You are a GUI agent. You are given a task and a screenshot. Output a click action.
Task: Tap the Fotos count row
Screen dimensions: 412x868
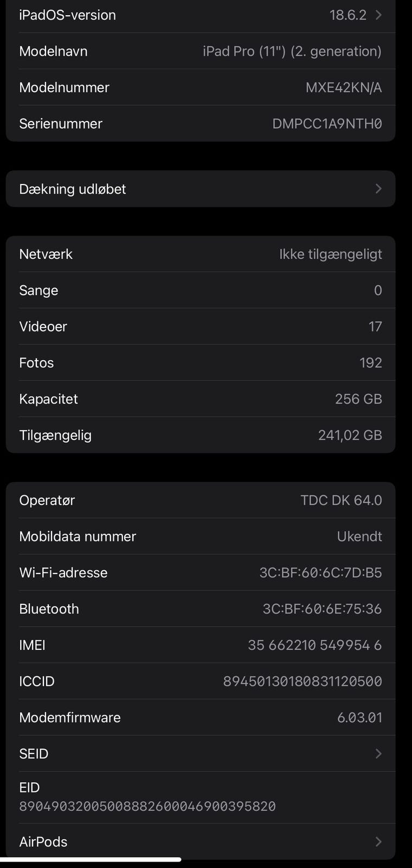[x=201, y=362]
